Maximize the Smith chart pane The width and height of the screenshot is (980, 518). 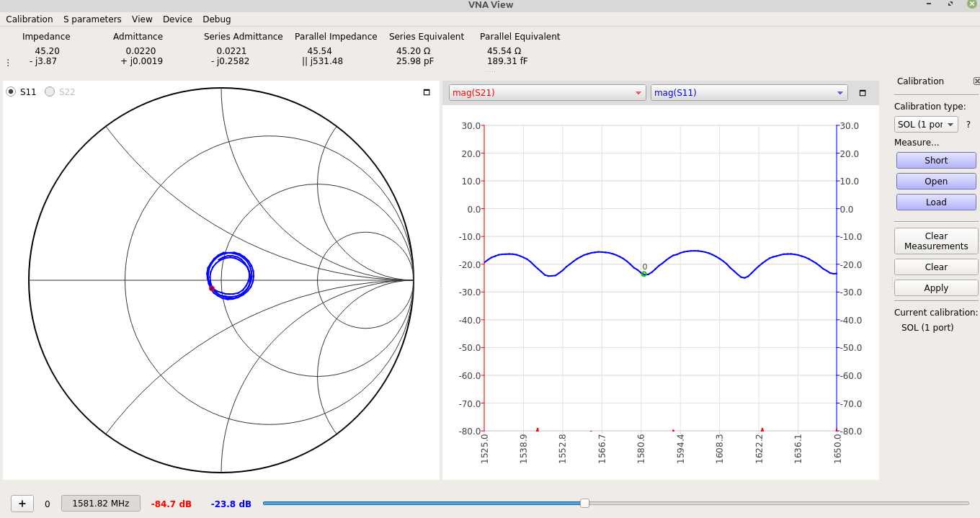point(427,92)
